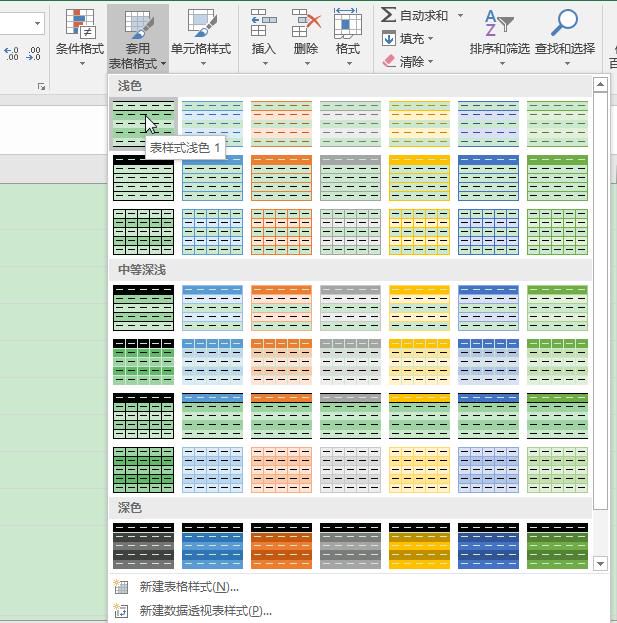Choose 新建数据透视表样式(P)... menu entry
Image resolution: width=617 pixels, height=623 pixels.
pos(205,610)
